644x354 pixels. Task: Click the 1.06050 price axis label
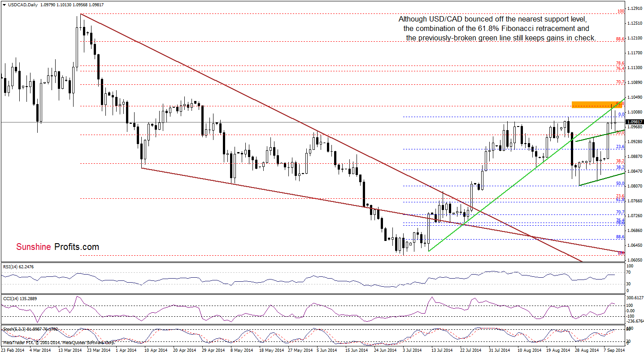[x=634, y=260]
